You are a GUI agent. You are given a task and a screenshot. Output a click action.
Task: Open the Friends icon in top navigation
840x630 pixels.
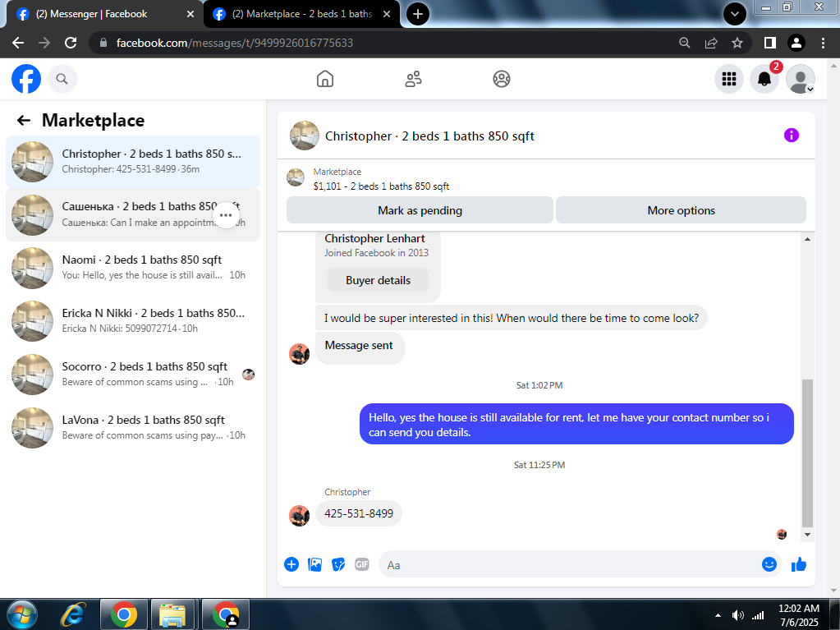click(413, 79)
